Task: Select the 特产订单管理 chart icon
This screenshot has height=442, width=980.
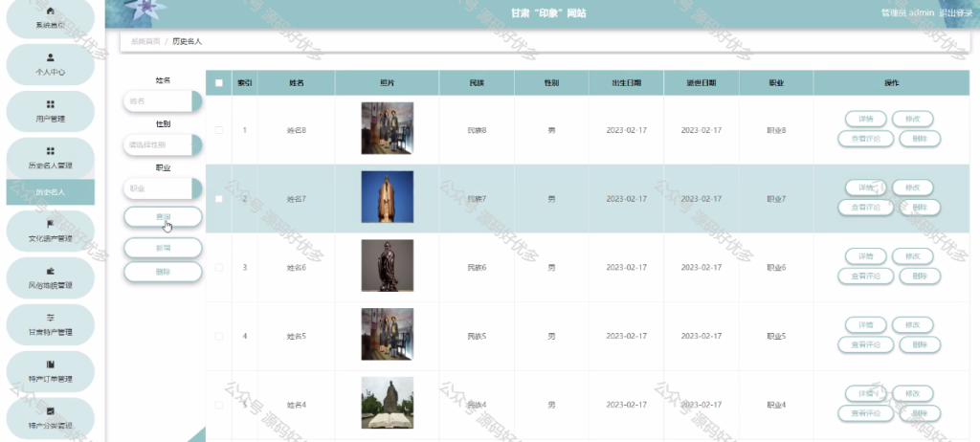Action: point(51,365)
